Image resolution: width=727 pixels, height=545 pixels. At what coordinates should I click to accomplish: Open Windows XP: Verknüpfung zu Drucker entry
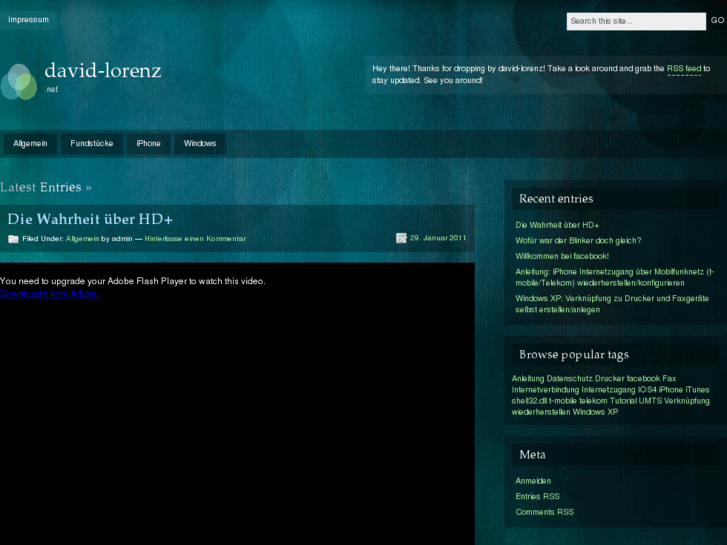point(612,304)
